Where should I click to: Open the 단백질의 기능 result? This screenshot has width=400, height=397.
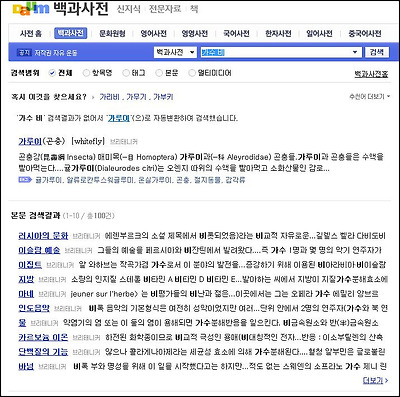(x=43, y=352)
